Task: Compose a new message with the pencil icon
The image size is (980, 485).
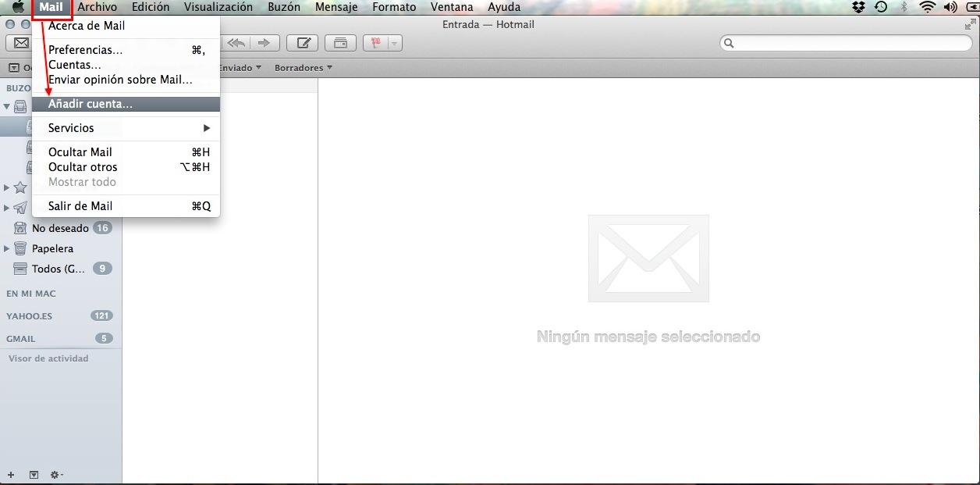Action: [302, 43]
